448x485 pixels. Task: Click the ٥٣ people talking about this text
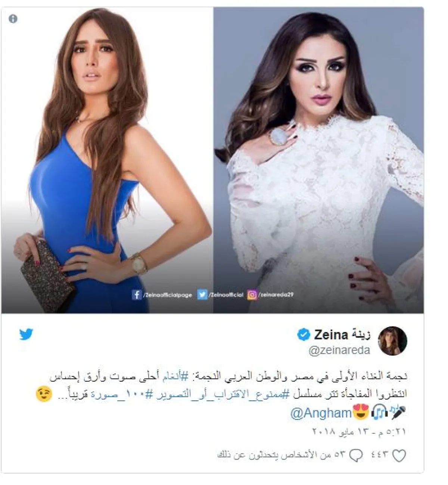[281, 455]
